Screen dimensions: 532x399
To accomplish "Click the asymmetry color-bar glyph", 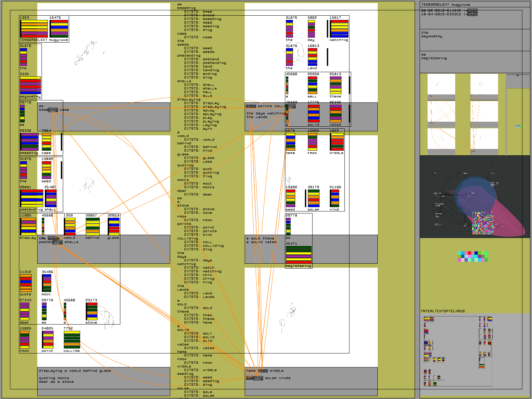I will point(30,85).
